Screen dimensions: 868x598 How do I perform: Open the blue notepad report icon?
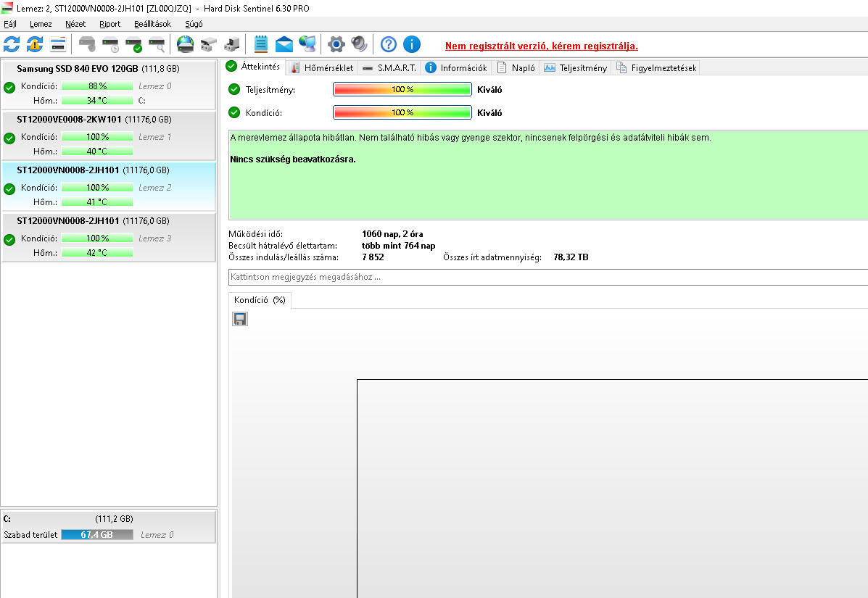click(x=261, y=44)
